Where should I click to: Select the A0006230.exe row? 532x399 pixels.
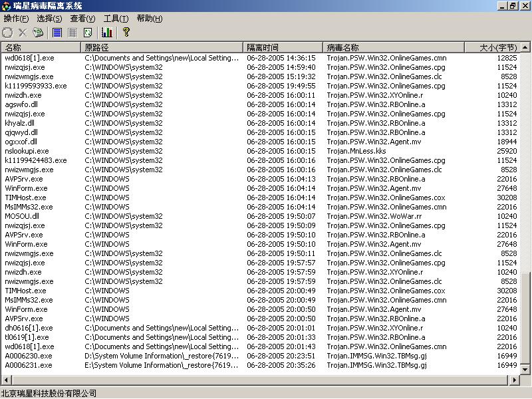tap(261, 356)
